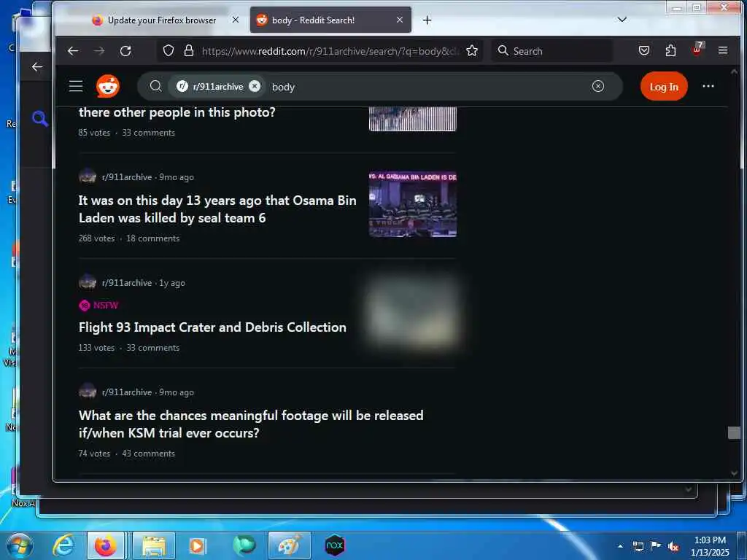Image resolution: width=747 pixels, height=560 pixels.
Task: Open the Osama Bin Laden seal team 6 post
Action: [217, 209]
